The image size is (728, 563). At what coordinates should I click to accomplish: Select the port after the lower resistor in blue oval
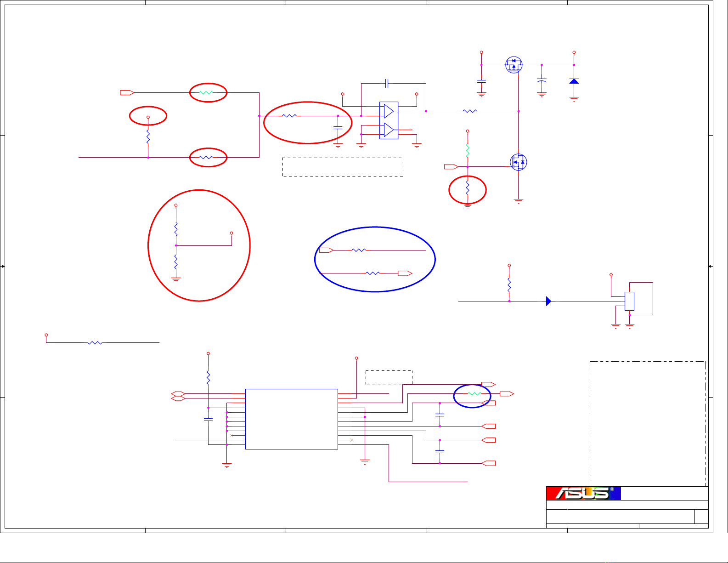click(x=405, y=273)
